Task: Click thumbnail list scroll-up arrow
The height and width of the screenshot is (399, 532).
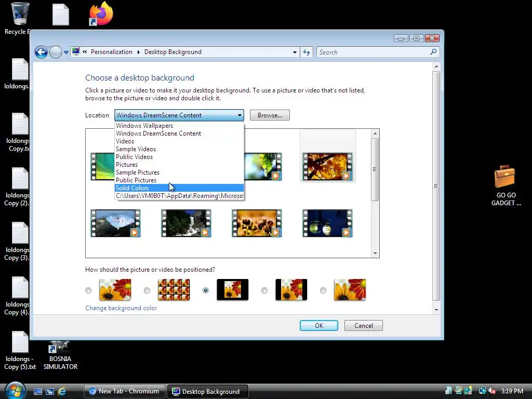Action: 375,134
